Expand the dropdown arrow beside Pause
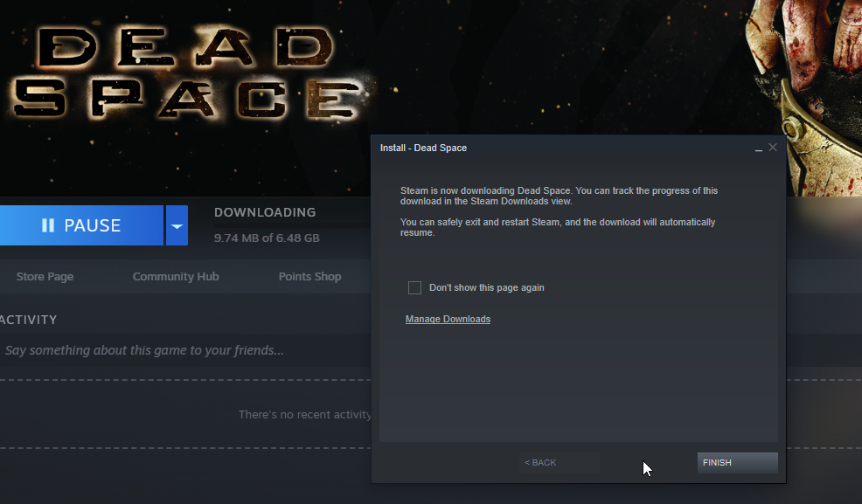 click(x=177, y=225)
